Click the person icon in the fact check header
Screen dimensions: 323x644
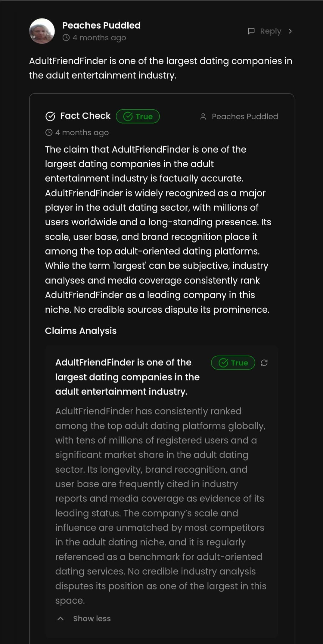[x=203, y=117]
